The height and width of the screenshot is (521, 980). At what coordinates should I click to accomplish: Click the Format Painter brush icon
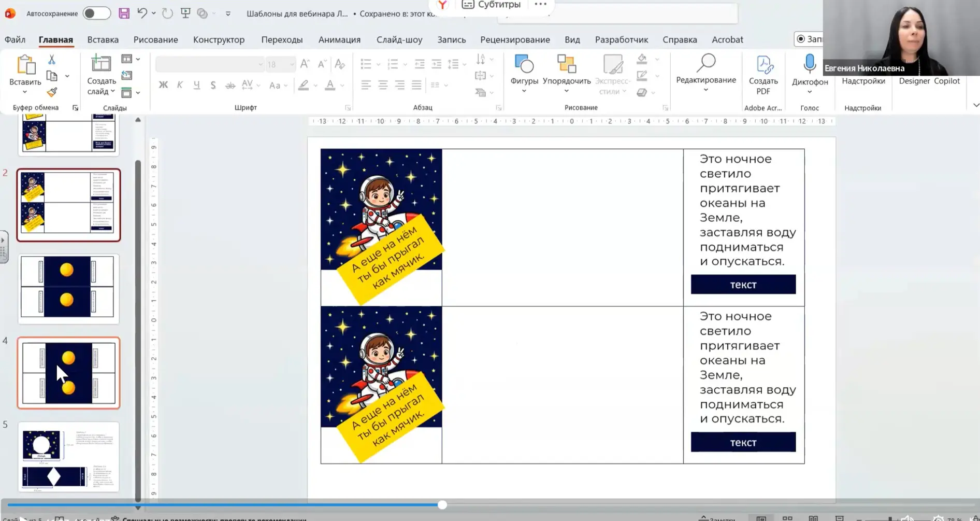52,92
